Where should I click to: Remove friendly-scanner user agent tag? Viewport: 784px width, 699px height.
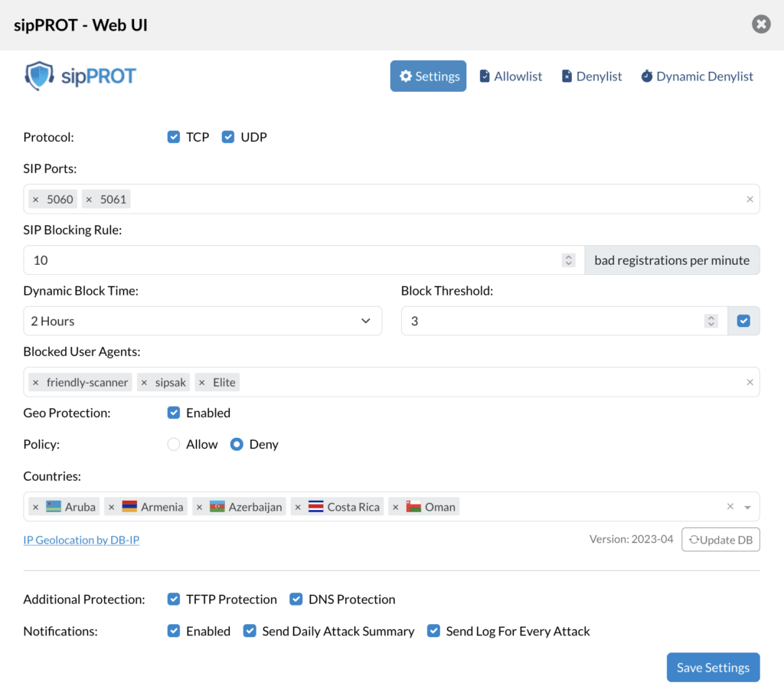pos(35,383)
